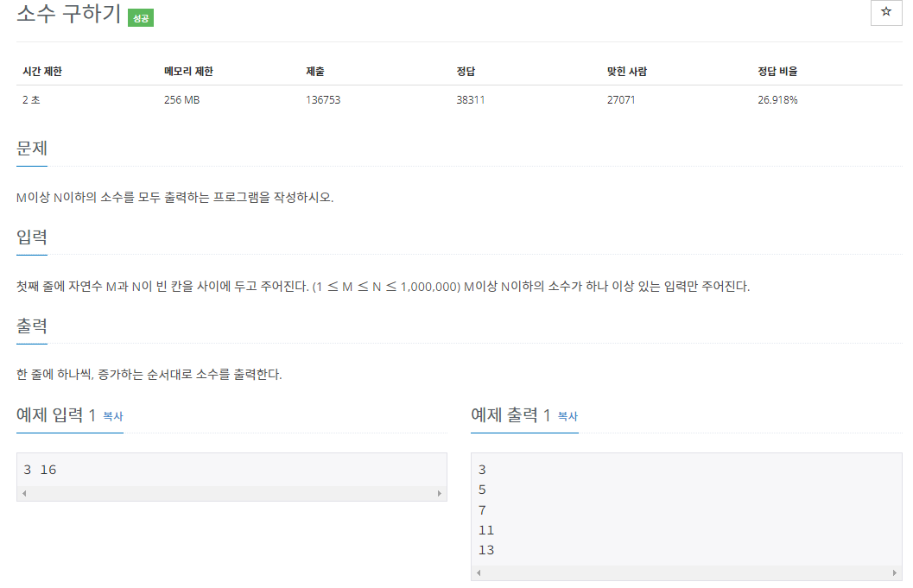Click the 정답 비율 column header

pyautogui.click(x=777, y=71)
